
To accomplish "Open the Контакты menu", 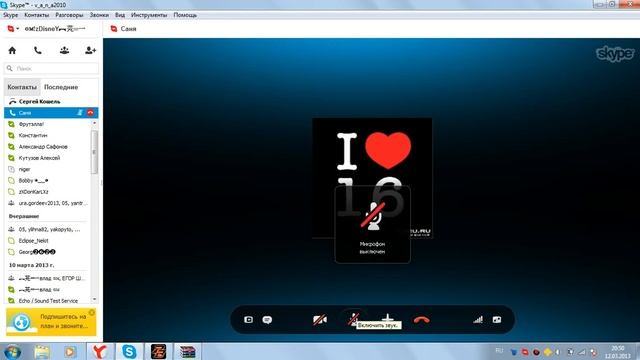I will coord(36,15).
